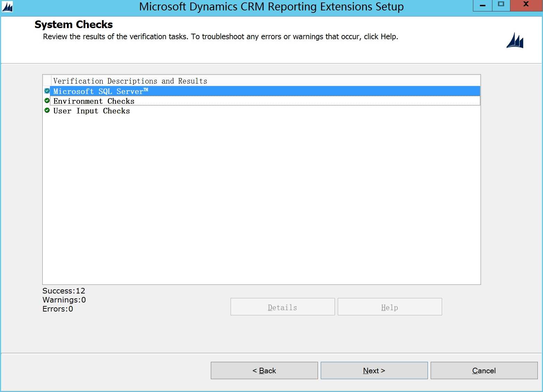Click the Help button

(x=390, y=307)
